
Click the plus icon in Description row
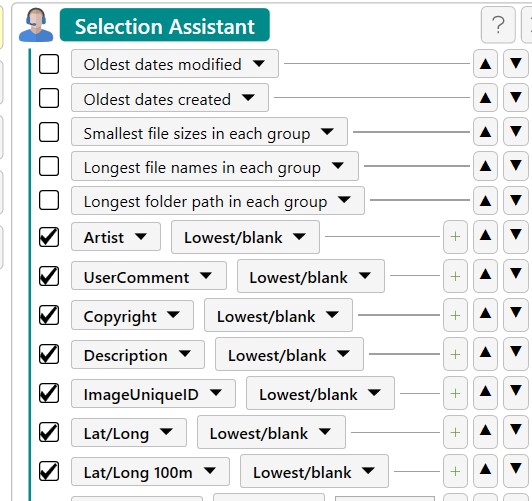click(x=455, y=354)
